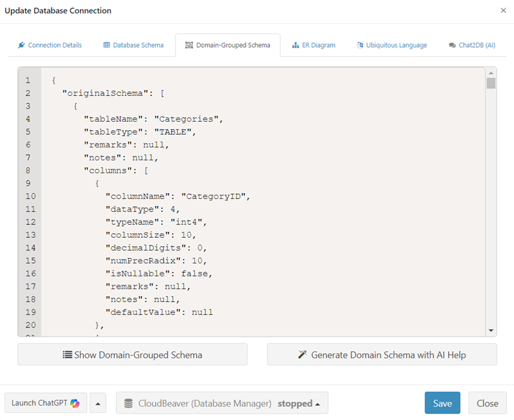Click the colorful ChatGPT logo icon
514x420 pixels.
(75, 403)
